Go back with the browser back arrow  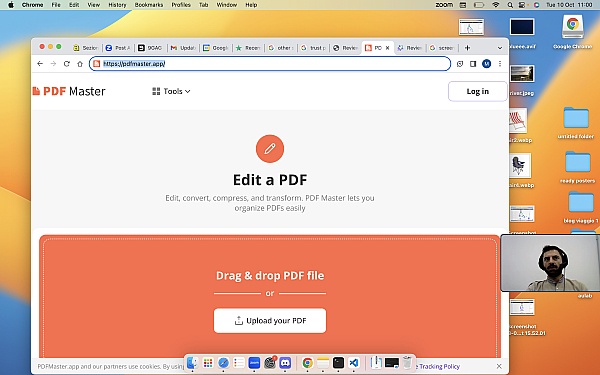(40, 64)
